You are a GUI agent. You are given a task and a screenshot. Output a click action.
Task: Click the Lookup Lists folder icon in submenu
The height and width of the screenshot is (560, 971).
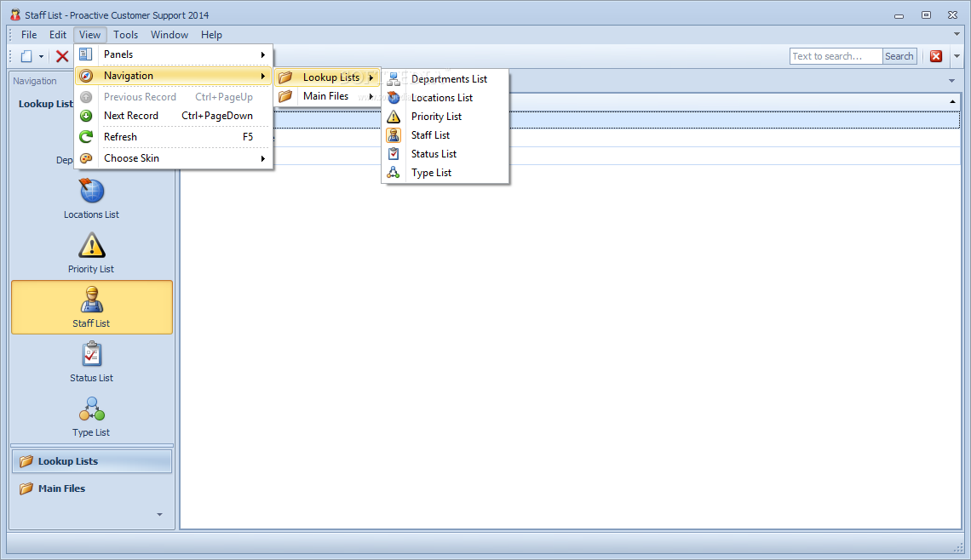(284, 77)
